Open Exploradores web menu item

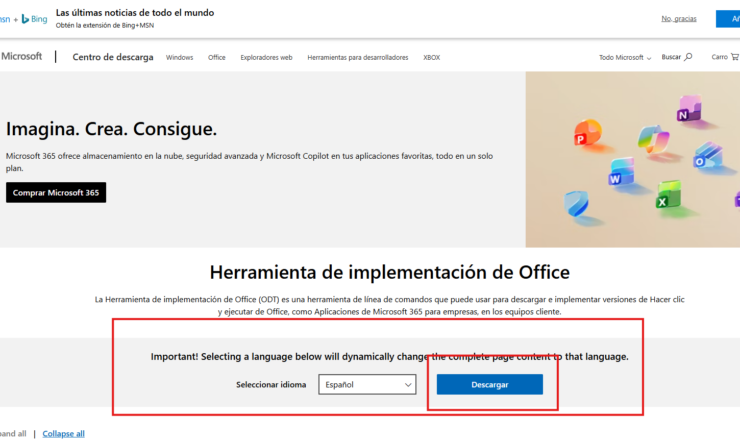[266, 57]
